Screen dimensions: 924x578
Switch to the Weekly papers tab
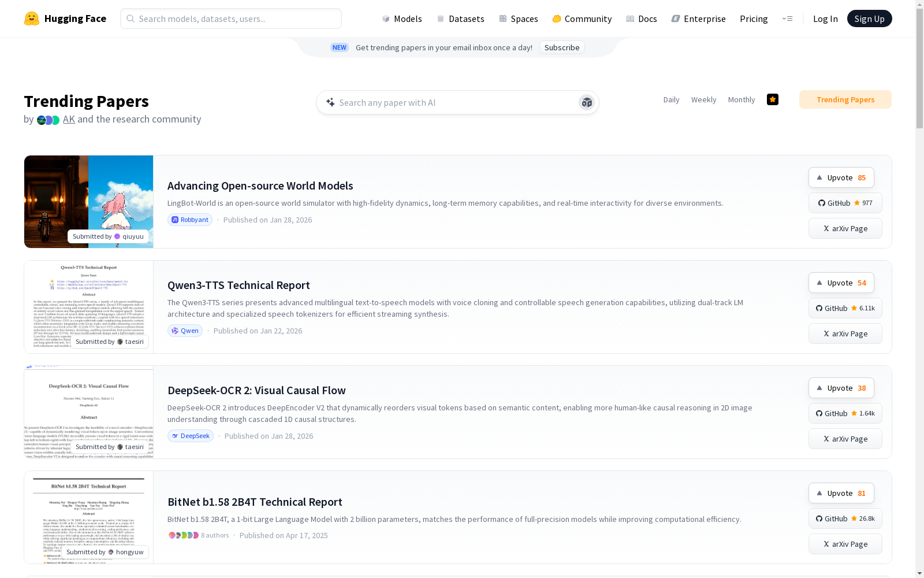[x=703, y=99]
